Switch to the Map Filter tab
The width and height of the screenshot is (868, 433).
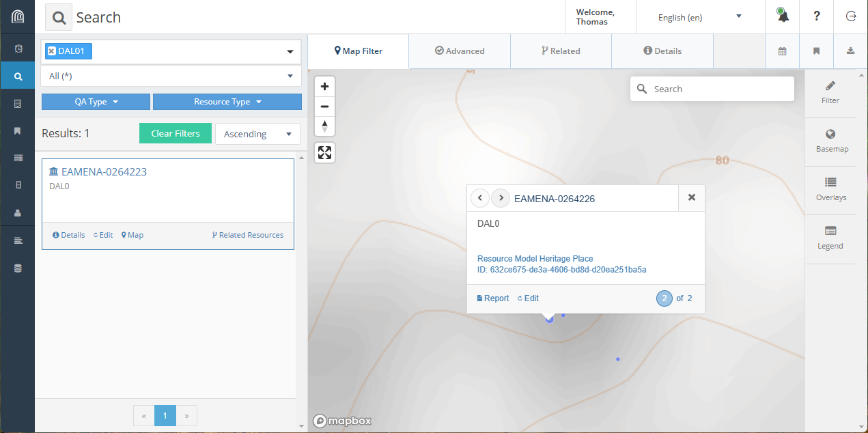[359, 51]
